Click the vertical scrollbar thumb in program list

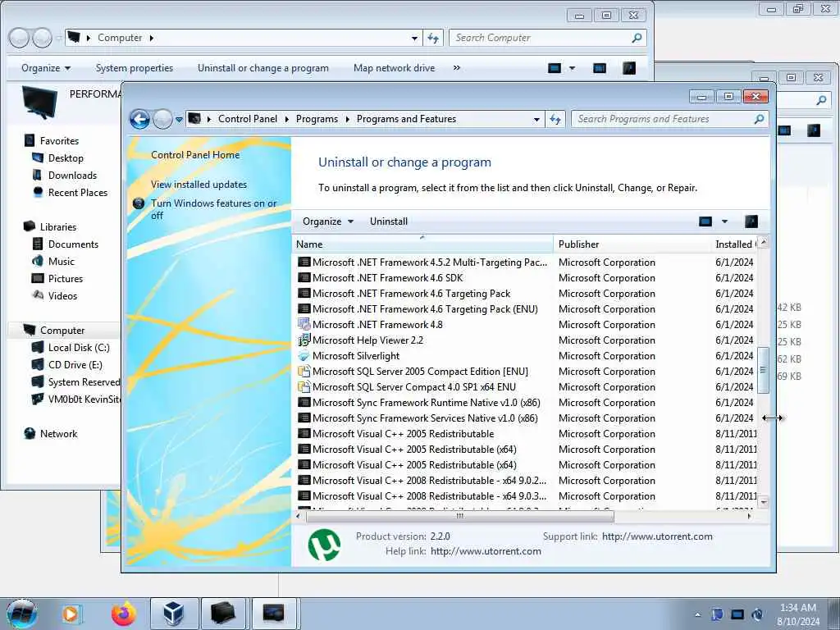pyautogui.click(x=764, y=370)
